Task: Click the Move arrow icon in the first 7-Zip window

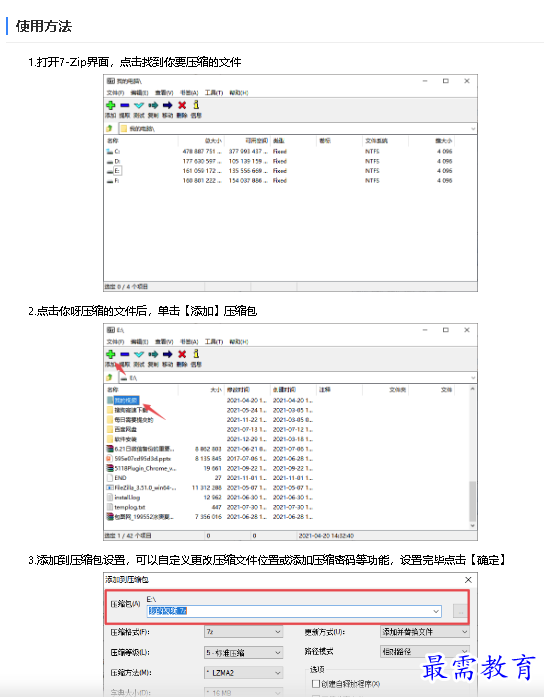Action: click(x=167, y=105)
